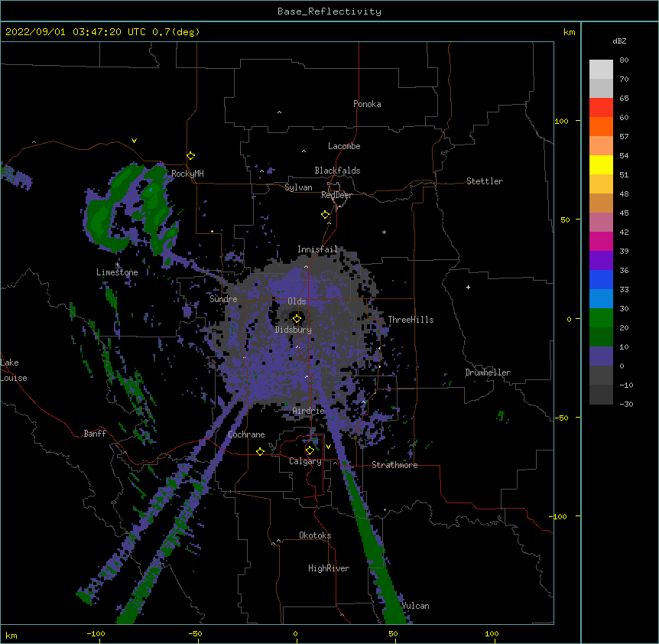Image resolution: width=659 pixels, height=644 pixels.
Task: Select the Sylvan label
Action: [298, 187]
